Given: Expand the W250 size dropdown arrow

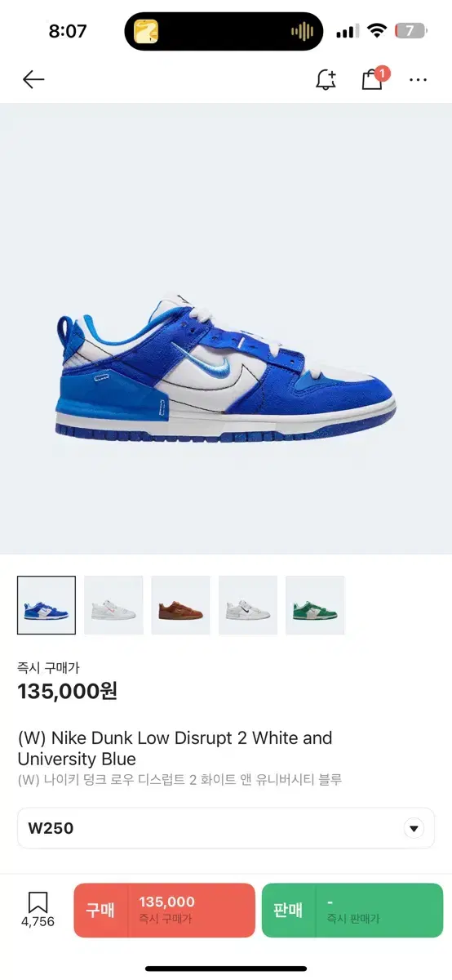Looking at the screenshot, I should (x=414, y=828).
